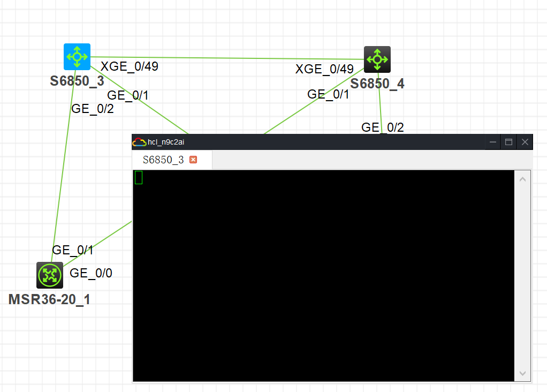Click the GE_0/0 port label near router

91,273
